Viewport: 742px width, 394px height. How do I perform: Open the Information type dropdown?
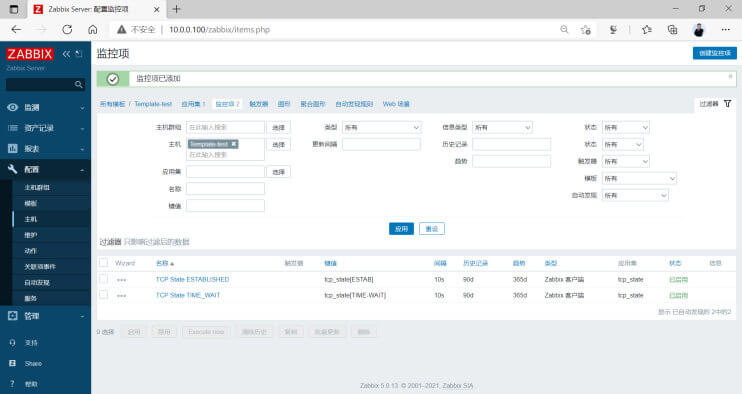[x=502, y=127]
